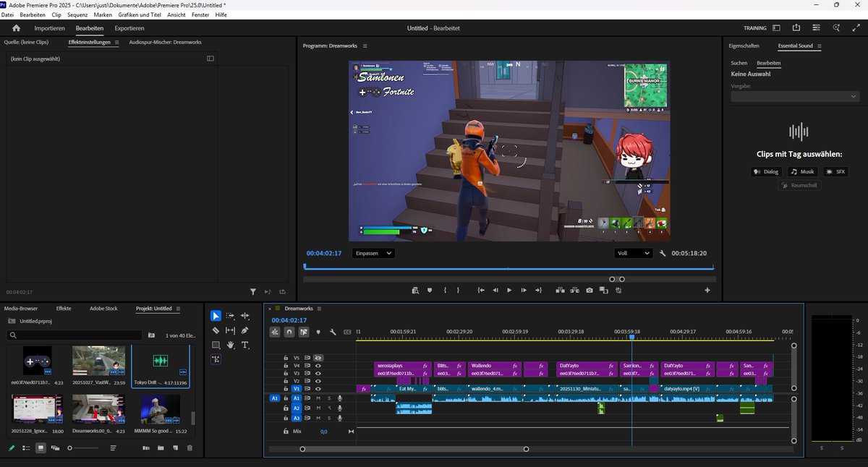Delete selected item with trash icon

point(190,448)
